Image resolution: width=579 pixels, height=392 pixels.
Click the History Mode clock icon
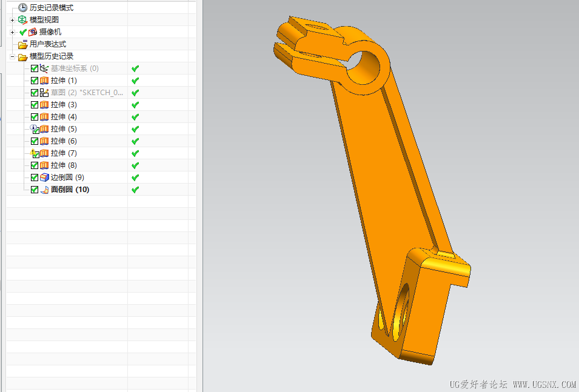click(x=23, y=7)
